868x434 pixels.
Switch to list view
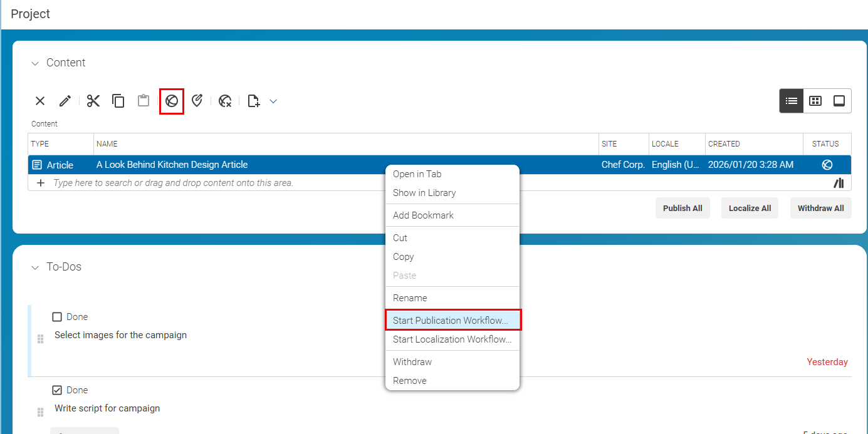792,101
